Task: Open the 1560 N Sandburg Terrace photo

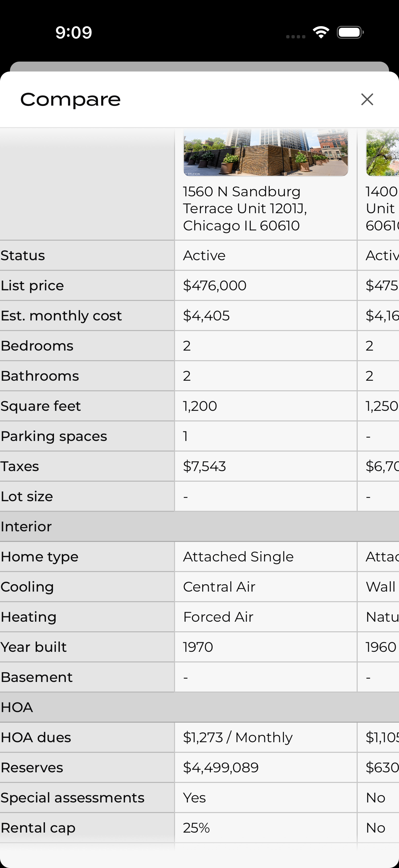Action: (x=265, y=153)
